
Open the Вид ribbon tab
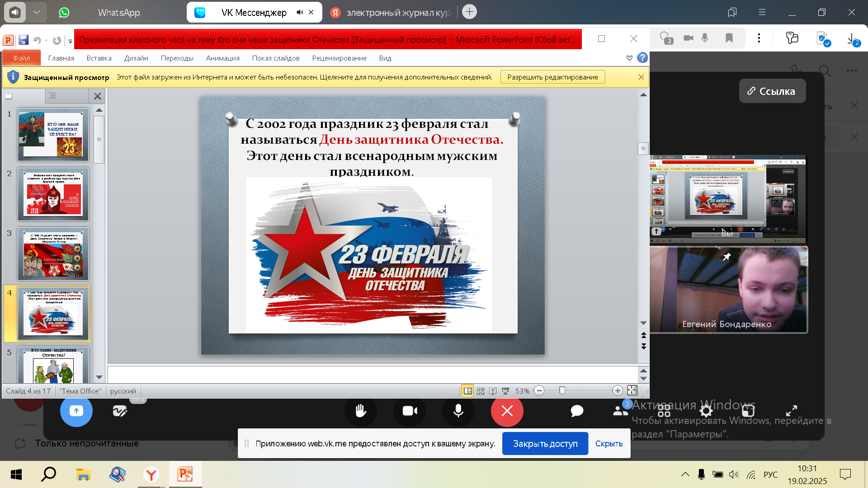point(385,58)
